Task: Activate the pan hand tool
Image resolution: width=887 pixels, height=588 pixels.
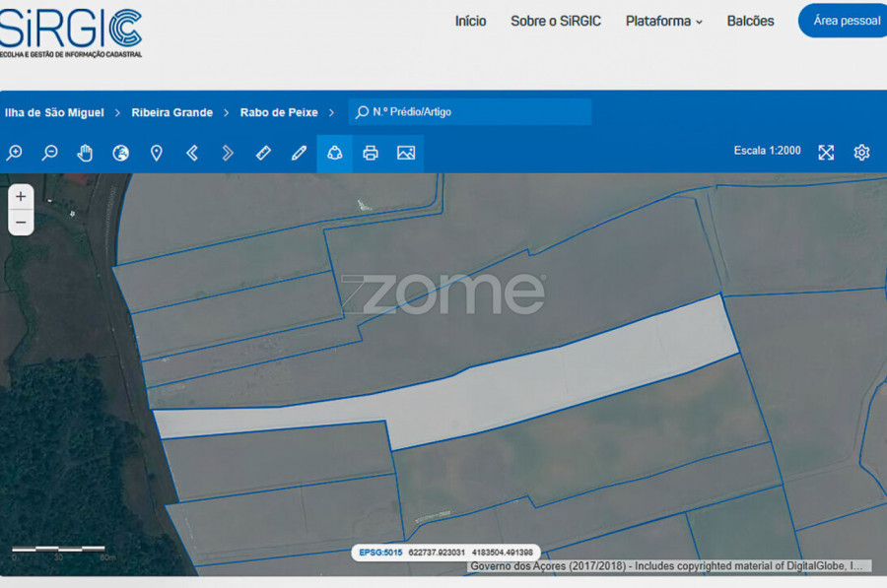Action: 86,153
